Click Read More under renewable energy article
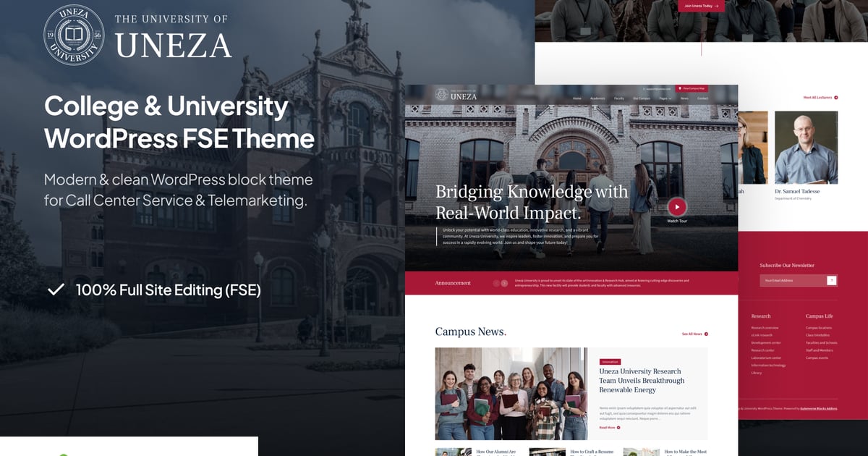 coord(610,428)
